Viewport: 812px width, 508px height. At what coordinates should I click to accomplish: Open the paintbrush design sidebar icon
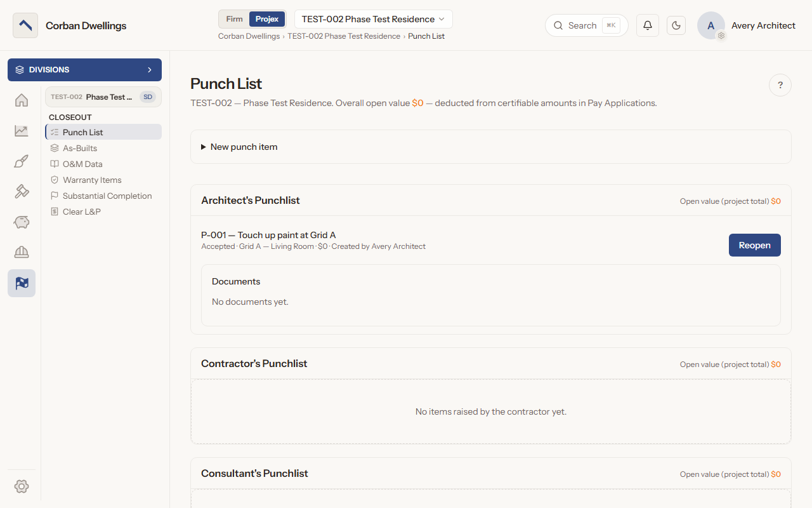coord(22,161)
